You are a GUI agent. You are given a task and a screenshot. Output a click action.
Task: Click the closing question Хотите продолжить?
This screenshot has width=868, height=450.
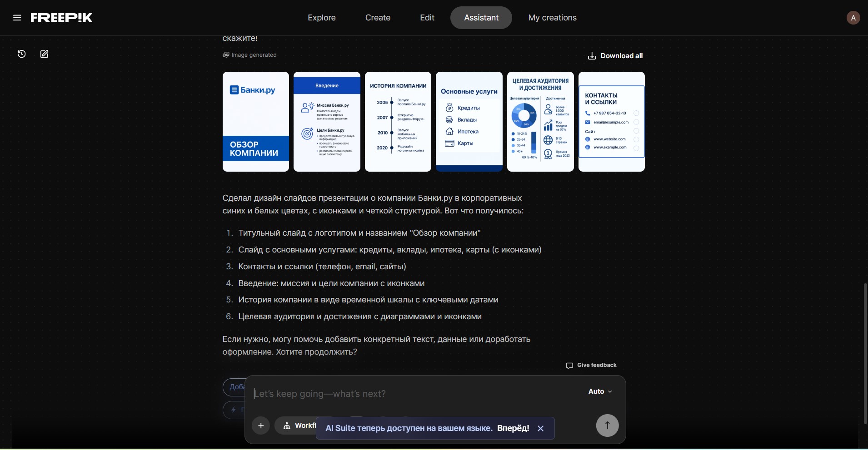pyautogui.click(x=316, y=352)
